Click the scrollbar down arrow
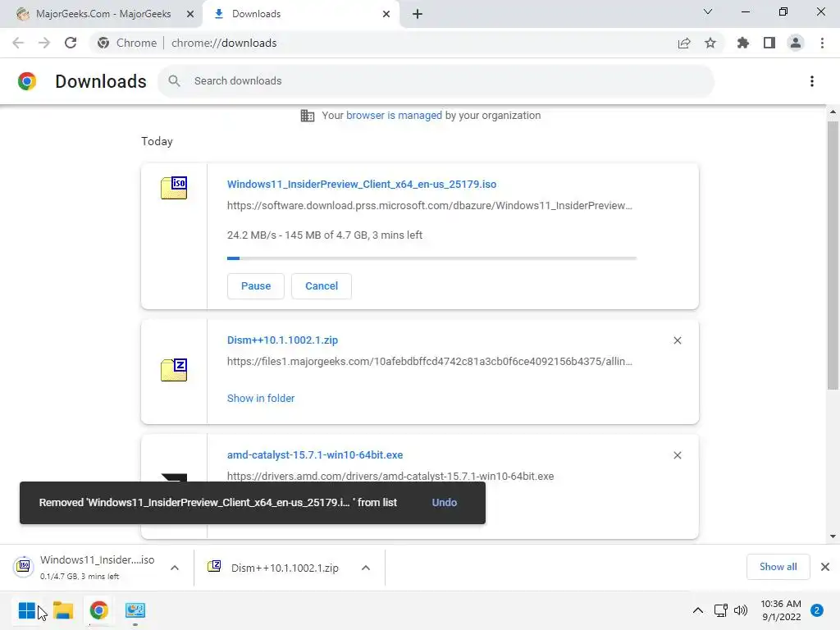Screen dimensions: 840x630 tap(833, 536)
